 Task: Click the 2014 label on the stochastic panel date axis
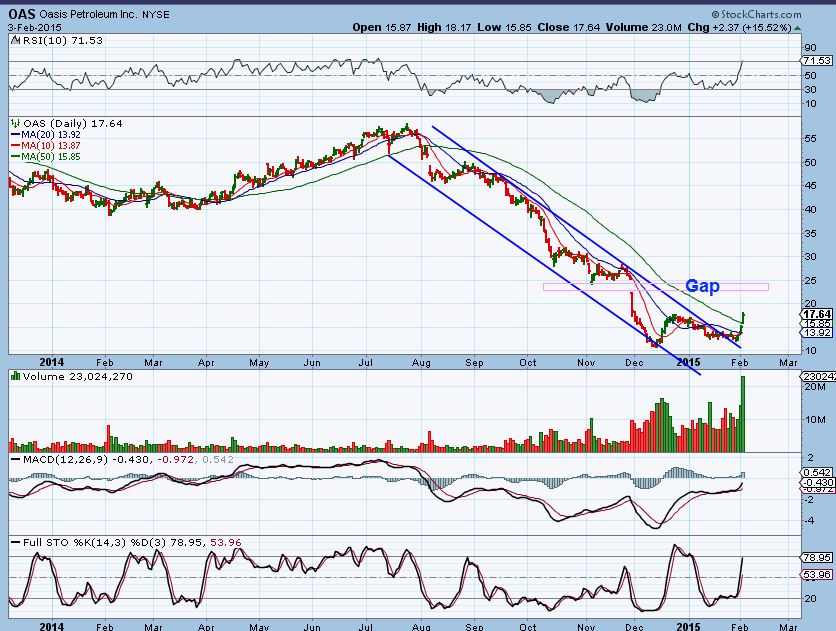tap(52, 626)
